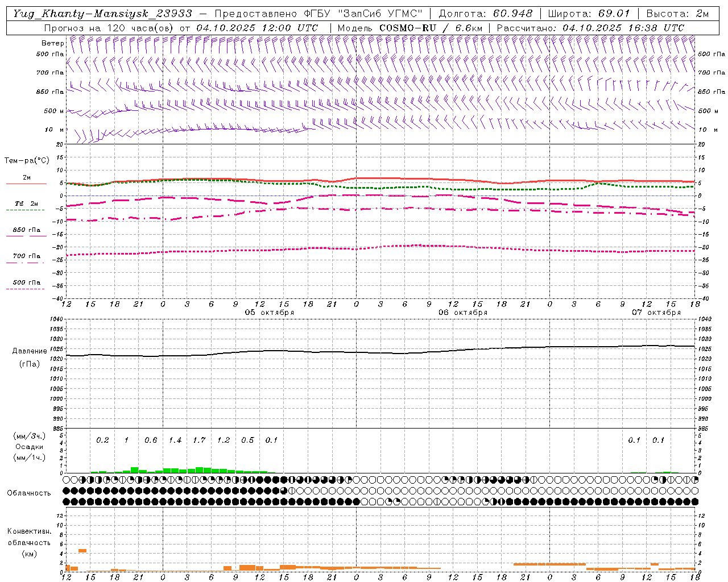Screen dimensions: 728x582
Task: Click the red line sample under the 2м legend
Action: click(x=26, y=184)
